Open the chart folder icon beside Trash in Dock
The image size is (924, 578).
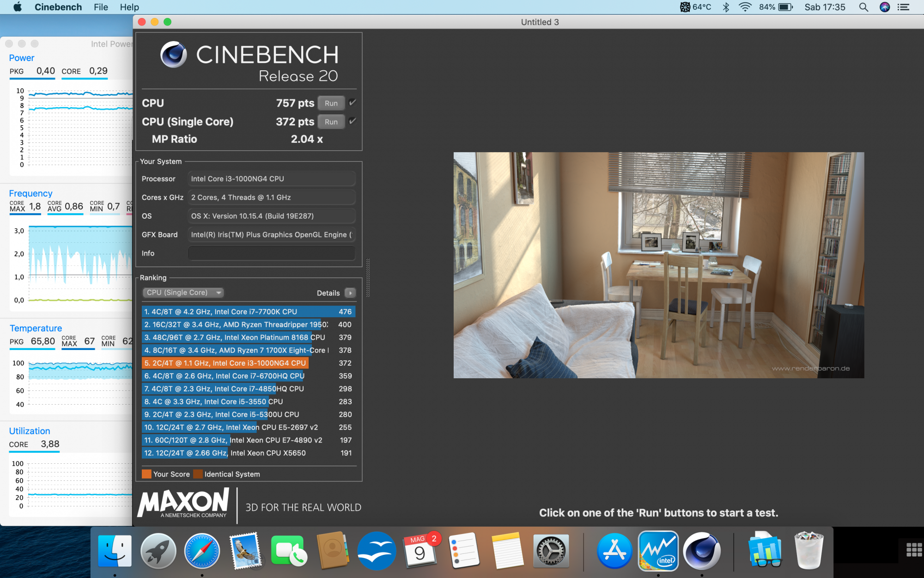click(x=765, y=550)
